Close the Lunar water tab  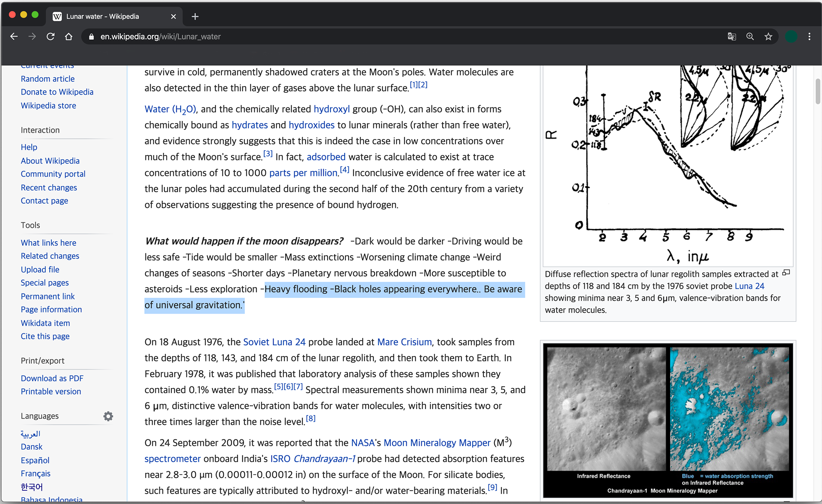pyautogui.click(x=173, y=16)
